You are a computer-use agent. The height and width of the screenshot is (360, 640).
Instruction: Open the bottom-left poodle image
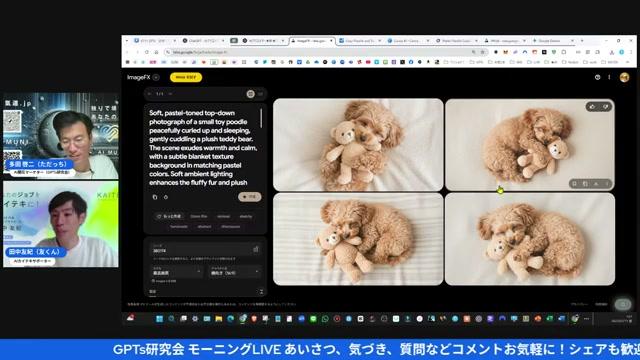(358, 239)
